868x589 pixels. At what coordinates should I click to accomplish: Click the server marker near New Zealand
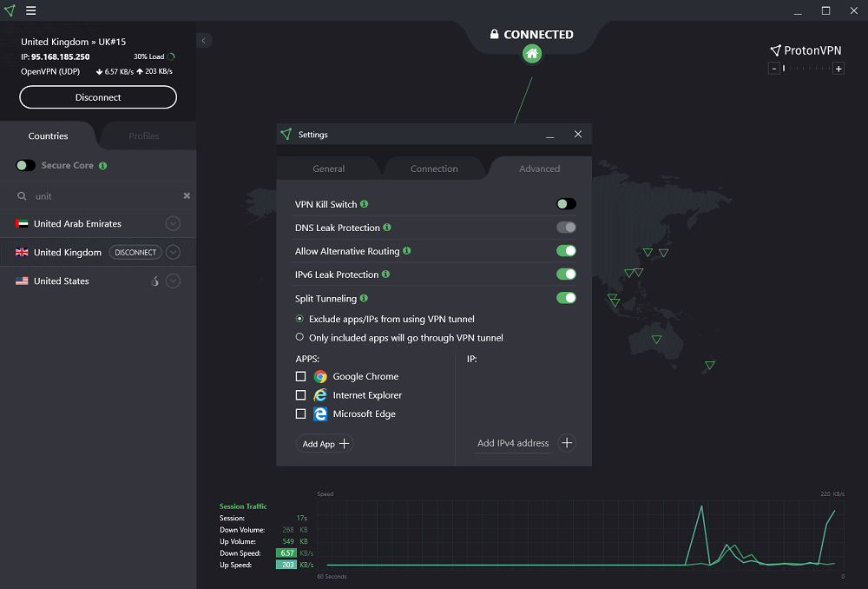710,365
